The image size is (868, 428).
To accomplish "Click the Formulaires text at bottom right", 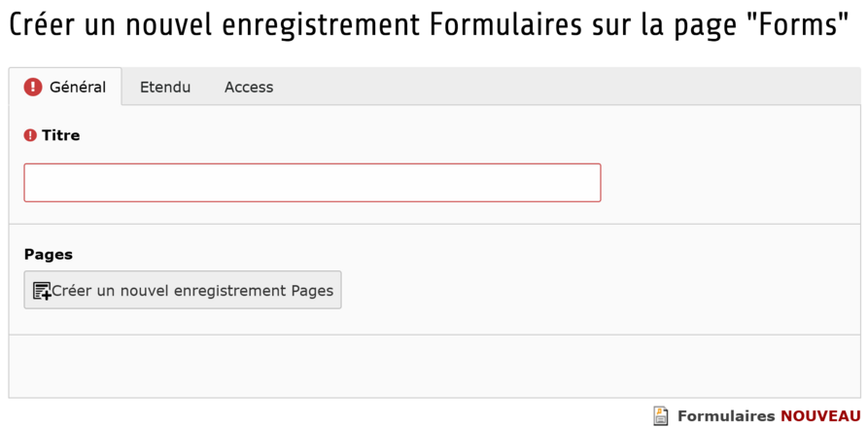I will coord(726,416).
